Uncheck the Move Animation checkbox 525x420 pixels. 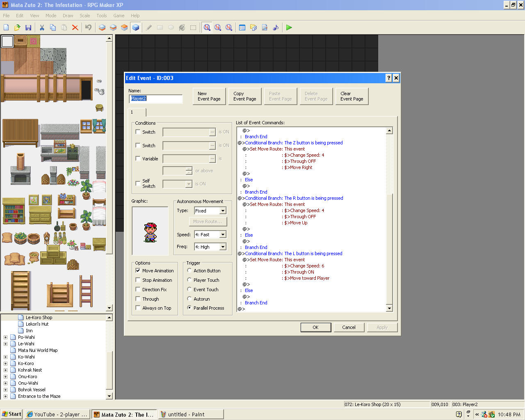point(138,271)
